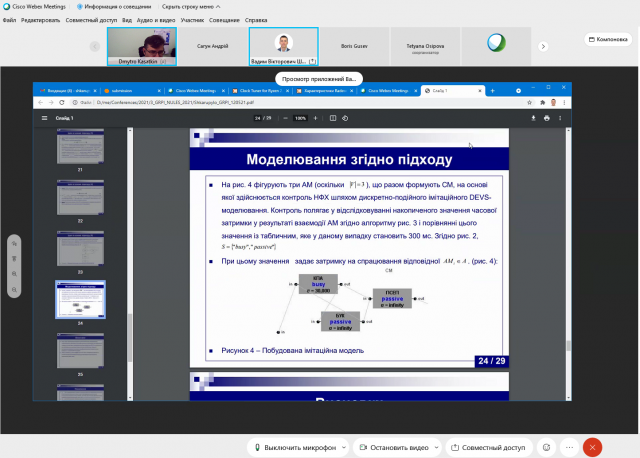Open the Совещание menu
Screen dimensions: 640x458
pyautogui.click(x=224, y=20)
